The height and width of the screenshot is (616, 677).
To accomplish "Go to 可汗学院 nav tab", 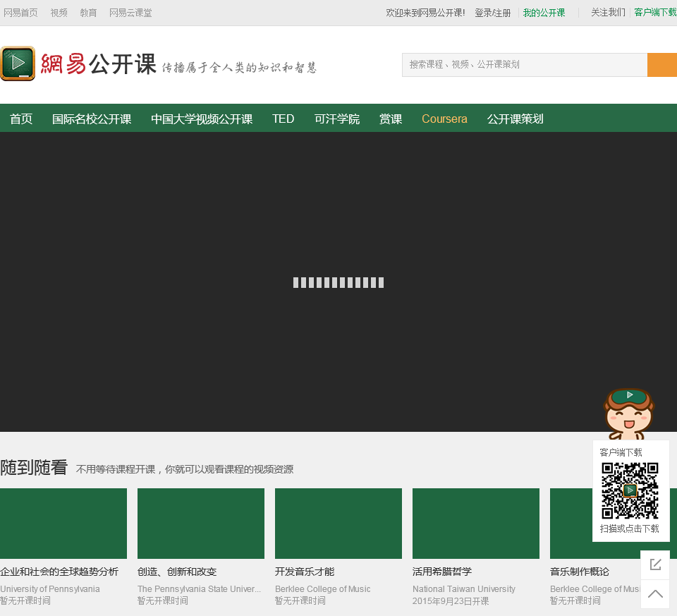I will point(337,119).
